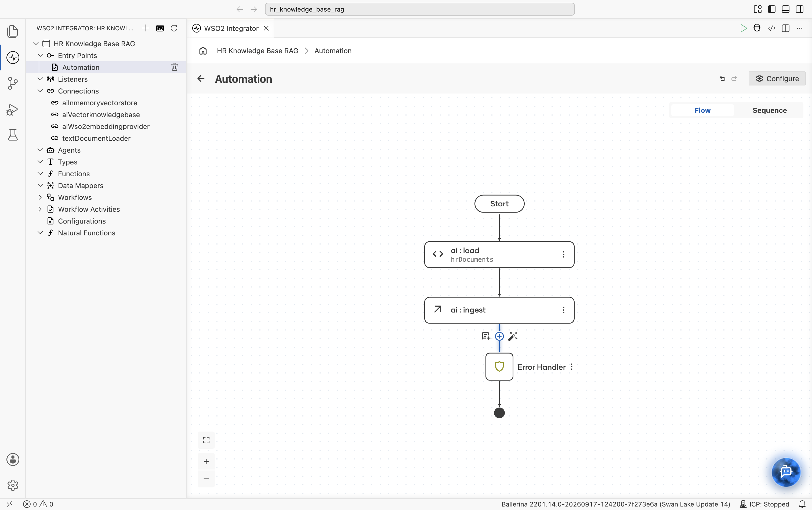812x510 pixels.
Task: Select the Flow view tab
Action: coord(702,110)
